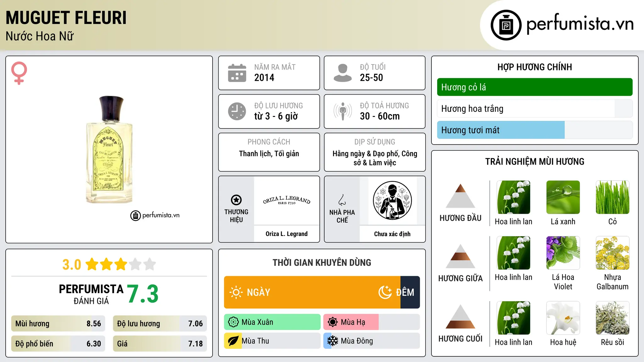Open the Lá xanh note image
Viewport: 644px width, 362px height.
point(563,197)
